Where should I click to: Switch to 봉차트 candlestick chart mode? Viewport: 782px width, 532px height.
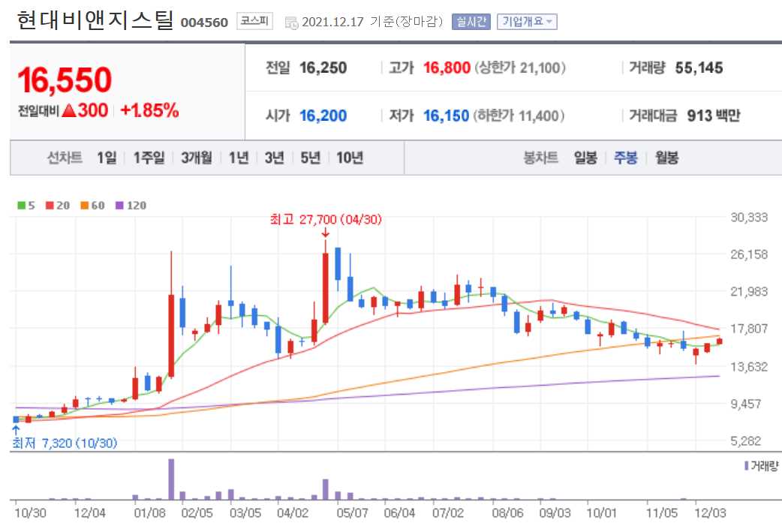tap(542, 158)
